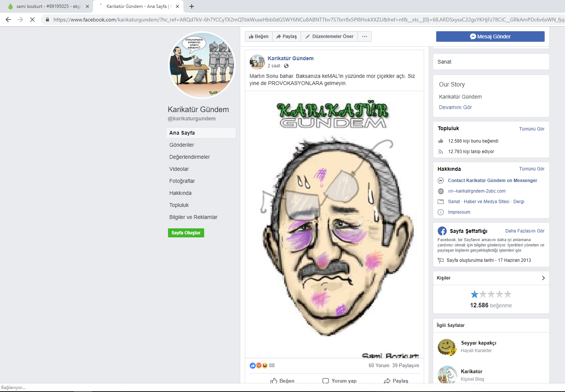The width and height of the screenshot is (565, 392).
Task: Click the 60 Yorum comments count
Action: 379,366
